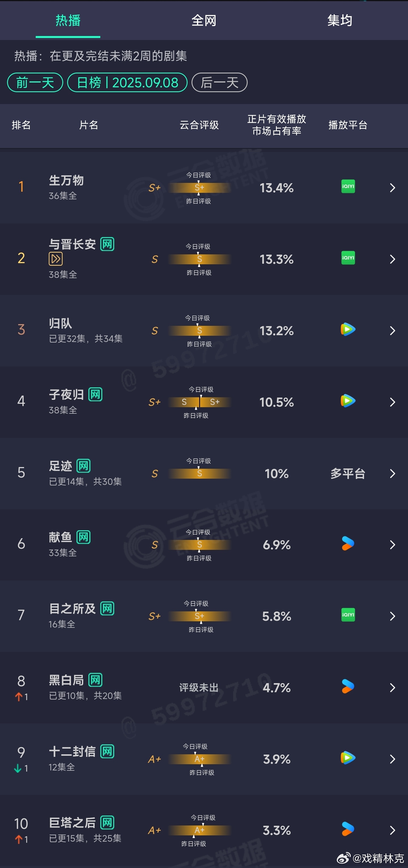Viewport: 408px width, 868px height.
Task: Open the 日榜 2025.09.08 date selector
Action: [x=127, y=82]
